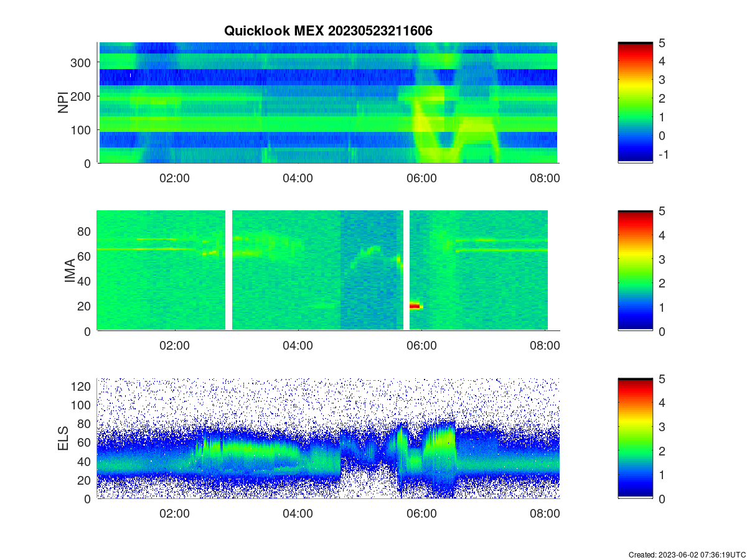Viewport: 747px width, 560px height.
Task: Click the 5 label on IMA colorbar
Action: [x=662, y=210]
